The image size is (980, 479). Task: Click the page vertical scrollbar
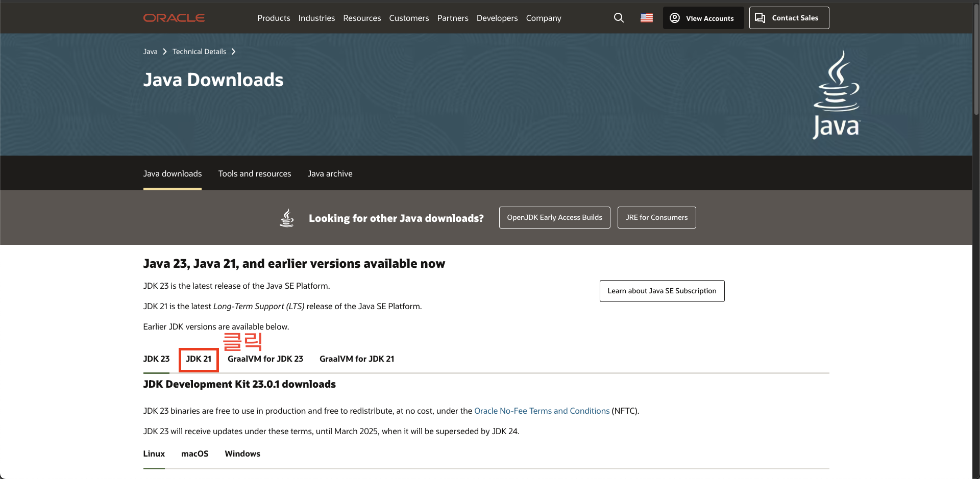(x=976, y=60)
